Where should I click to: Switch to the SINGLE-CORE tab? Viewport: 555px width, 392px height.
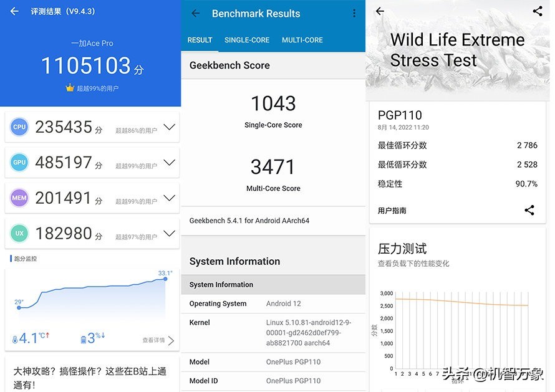click(247, 39)
